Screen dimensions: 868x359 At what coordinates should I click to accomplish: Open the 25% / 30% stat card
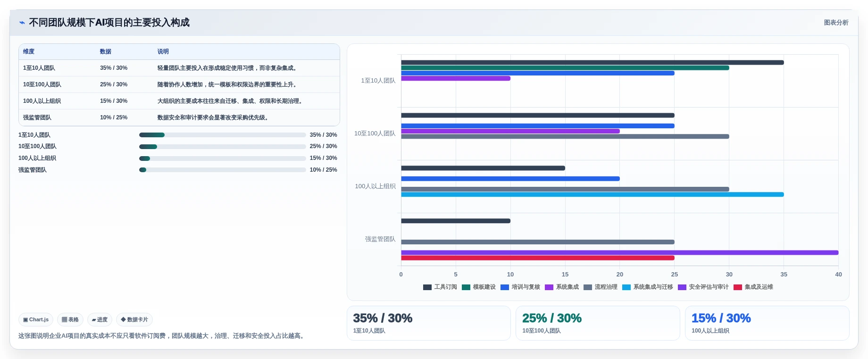pyautogui.click(x=598, y=323)
